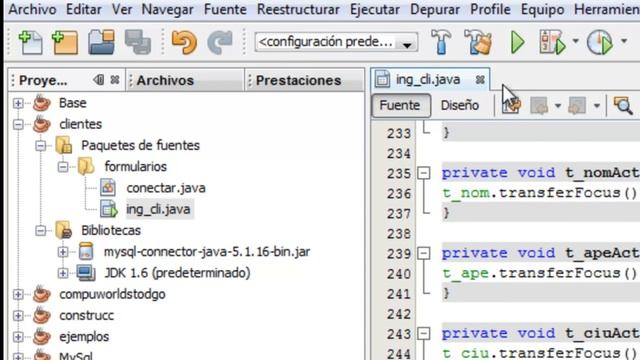640x360 pixels.
Task: Switch to the Prestaciones panel tab
Action: 298,80
